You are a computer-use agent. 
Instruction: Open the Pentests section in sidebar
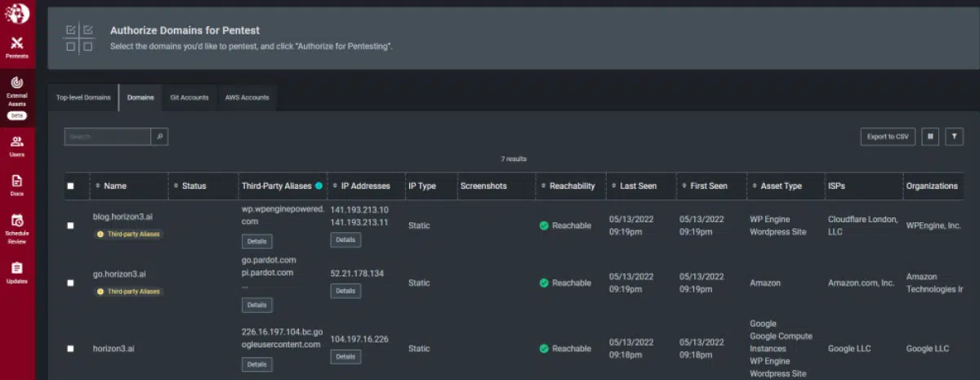pos(17,47)
